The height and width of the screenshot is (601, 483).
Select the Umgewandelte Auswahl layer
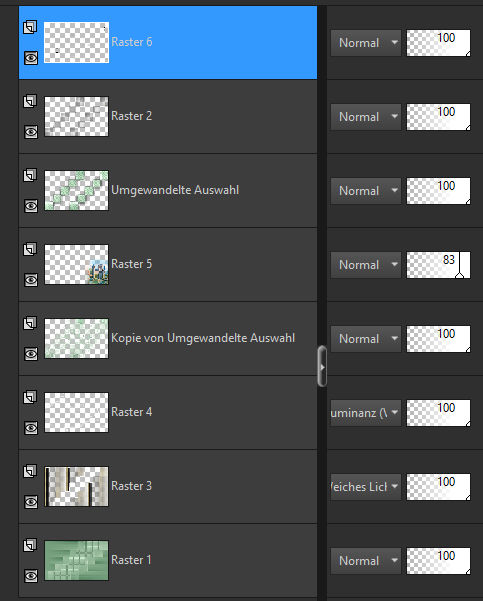click(168, 190)
